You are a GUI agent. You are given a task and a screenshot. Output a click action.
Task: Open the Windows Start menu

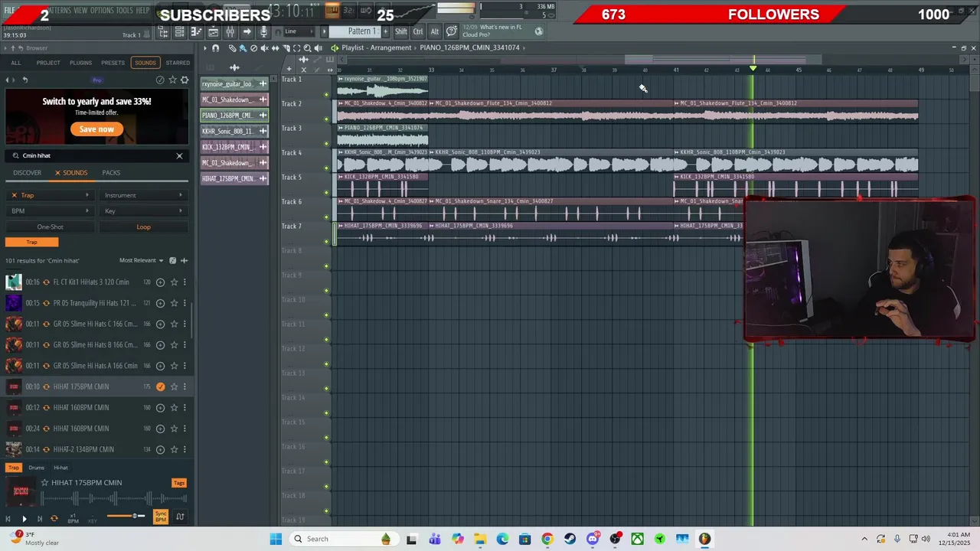(276, 539)
